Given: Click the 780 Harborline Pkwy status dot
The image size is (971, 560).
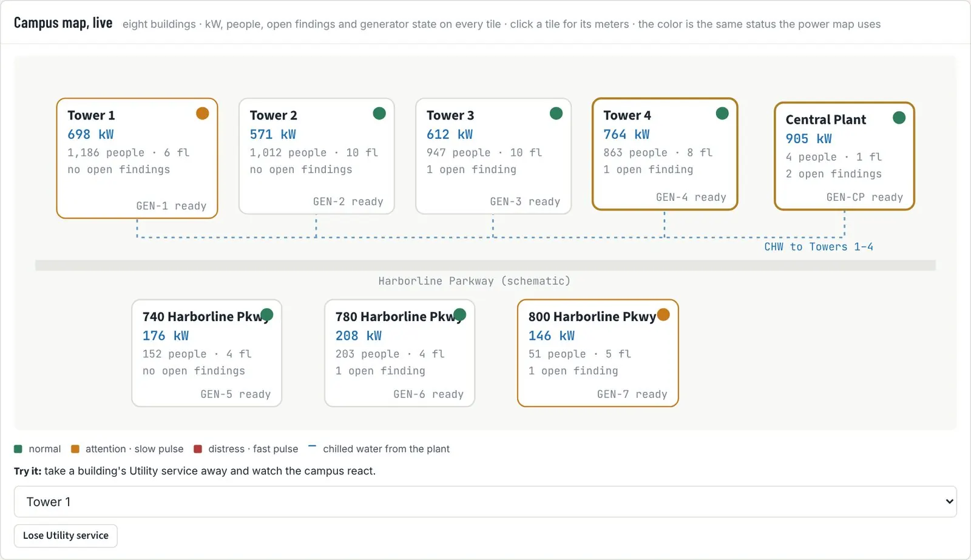Looking at the screenshot, I should click(x=459, y=314).
